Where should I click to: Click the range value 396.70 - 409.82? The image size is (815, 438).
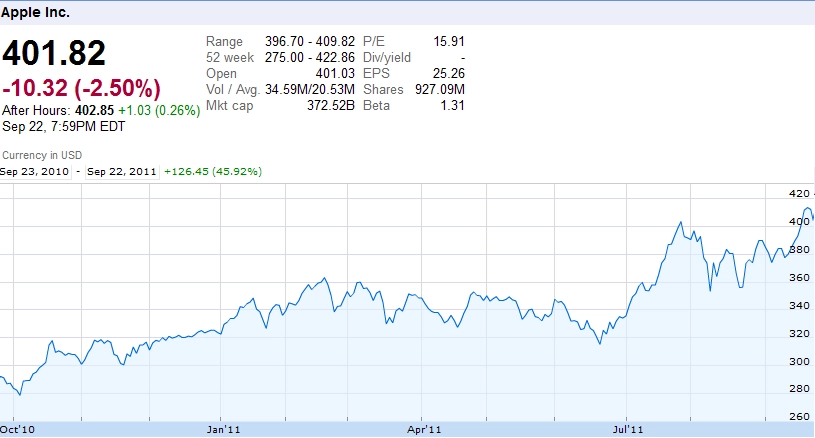310,41
